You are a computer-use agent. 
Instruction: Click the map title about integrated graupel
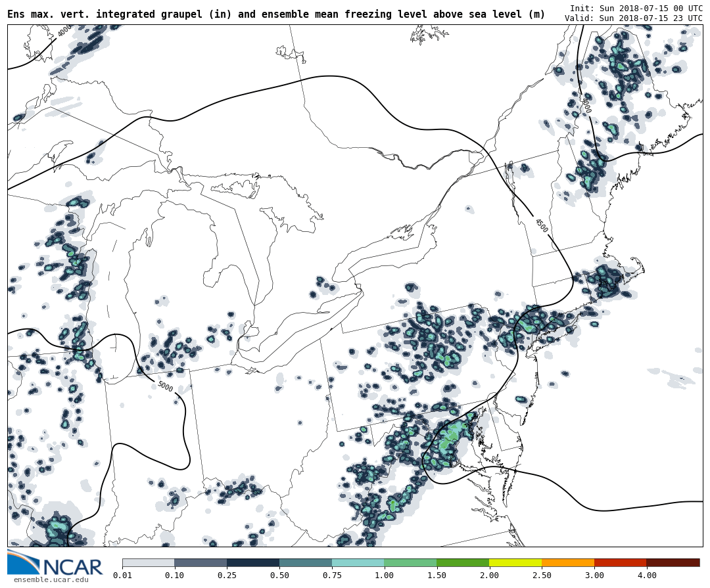pos(276,14)
